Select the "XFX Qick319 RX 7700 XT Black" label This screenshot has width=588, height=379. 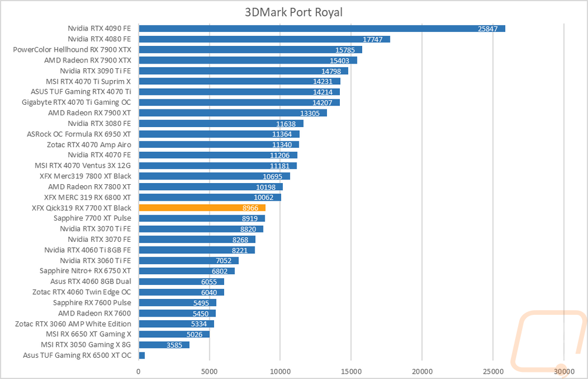coord(82,208)
